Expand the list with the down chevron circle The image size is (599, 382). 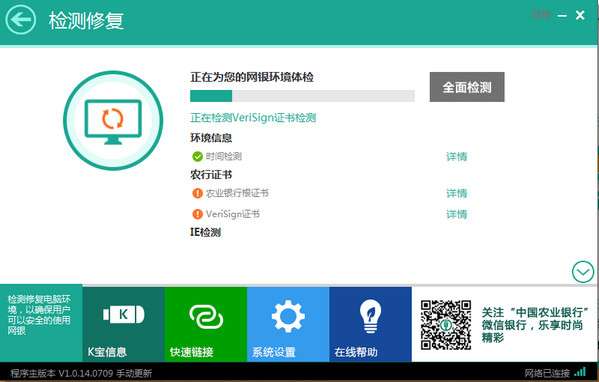(583, 272)
